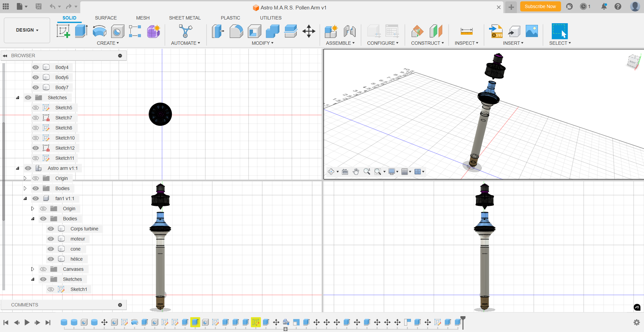Activate the Move/Copy cross-arrows tool
Image resolution: width=644 pixels, height=332 pixels.
(x=309, y=31)
